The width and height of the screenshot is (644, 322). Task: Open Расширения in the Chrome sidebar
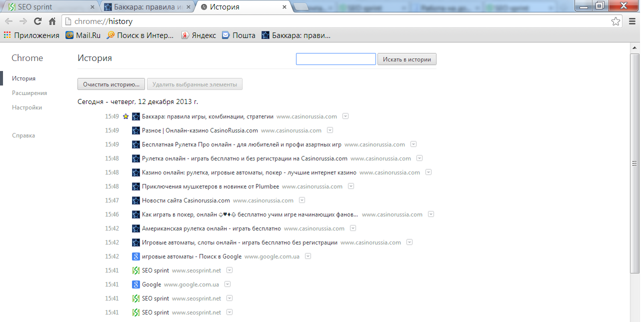[x=29, y=93]
